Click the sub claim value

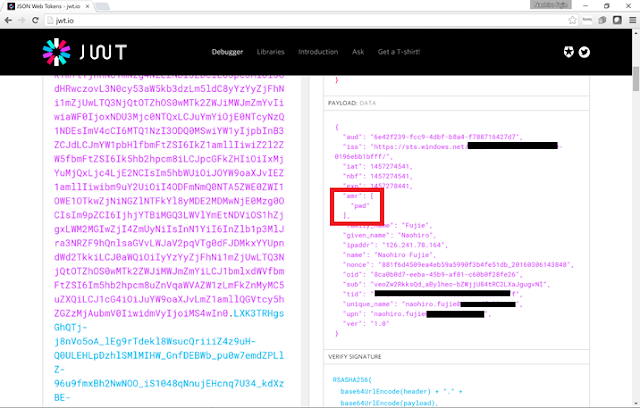458,284
